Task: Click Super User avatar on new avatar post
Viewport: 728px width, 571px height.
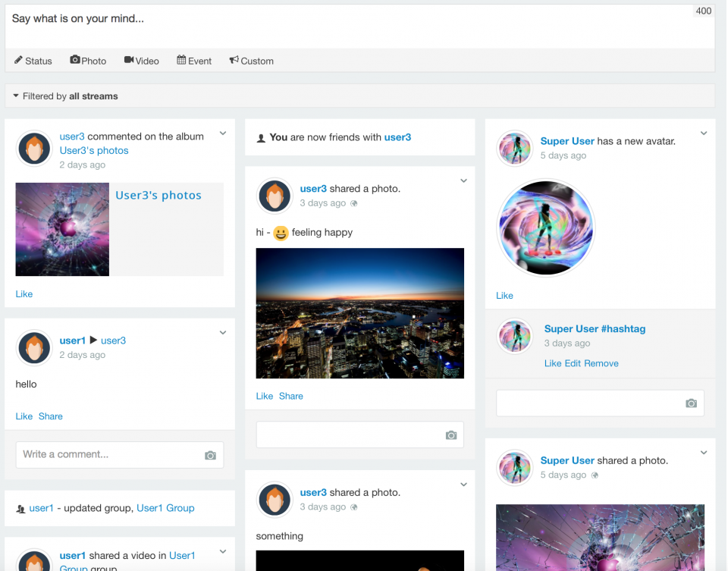Action: click(514, 148)
